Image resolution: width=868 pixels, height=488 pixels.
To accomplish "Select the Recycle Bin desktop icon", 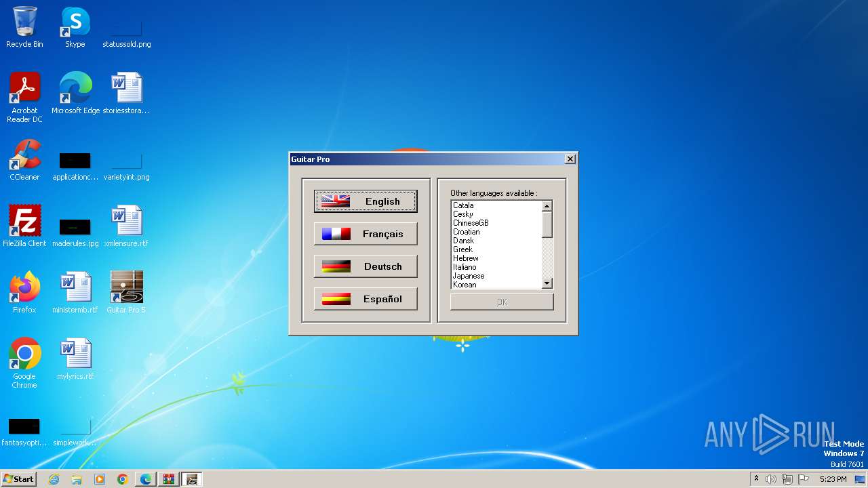I will click(24, 27).
